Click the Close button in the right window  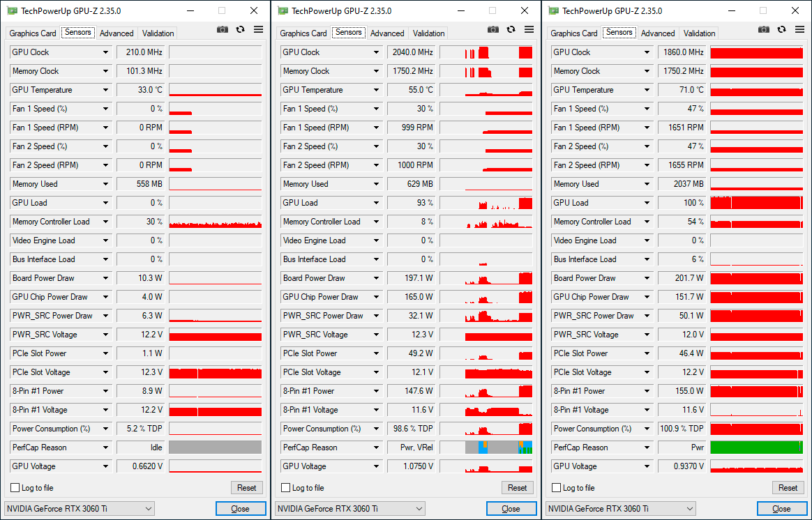click(x=781, y=509)
